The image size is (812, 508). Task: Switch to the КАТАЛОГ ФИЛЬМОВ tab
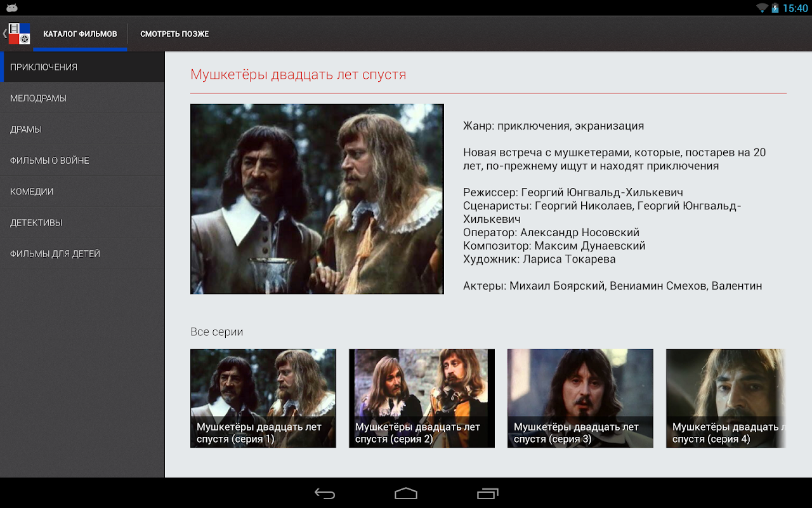coord(80,34)
